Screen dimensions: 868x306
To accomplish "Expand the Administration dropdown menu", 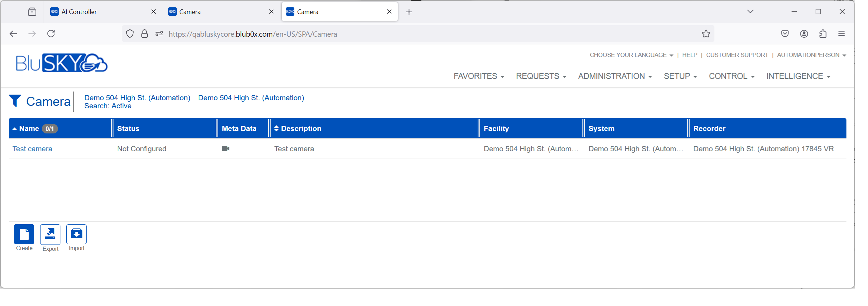I will (615, 76).
